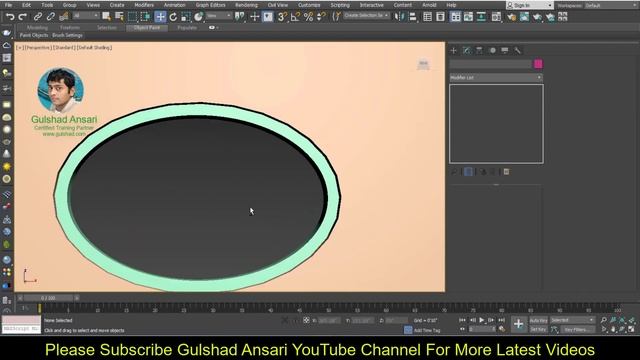Activate the Select and Move tool

[x=160, y=17]
